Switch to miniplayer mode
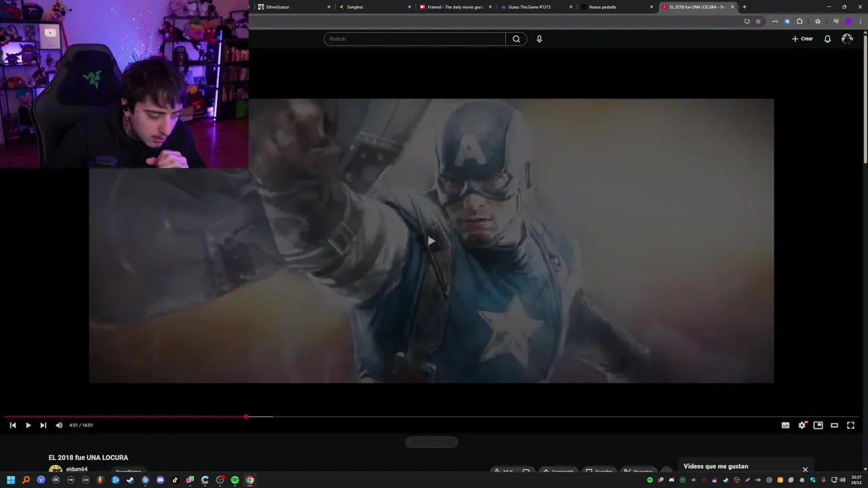 [818, 425]
